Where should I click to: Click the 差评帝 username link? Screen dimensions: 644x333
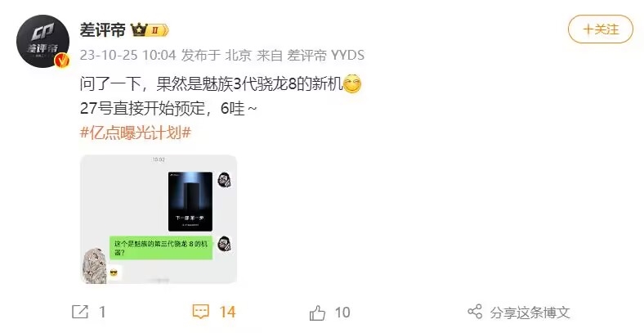(103, 30)
